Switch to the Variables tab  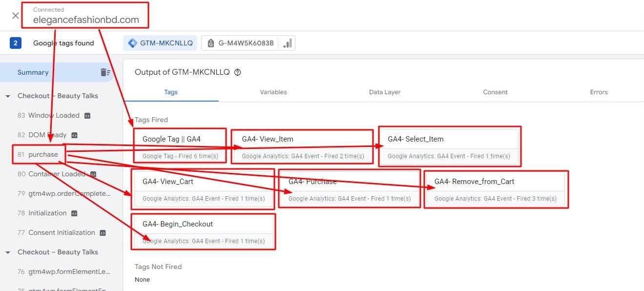pos(273,92)
